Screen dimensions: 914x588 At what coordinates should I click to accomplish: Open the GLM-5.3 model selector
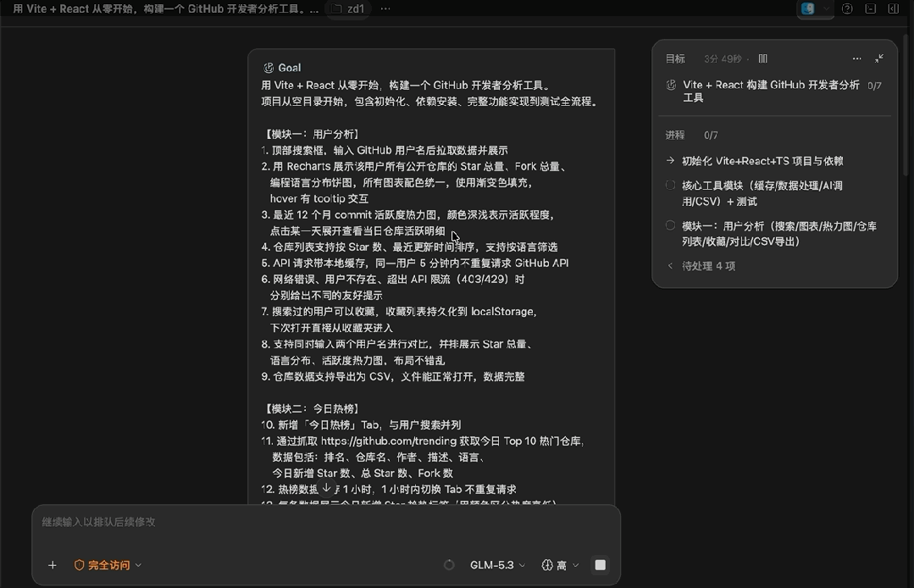click(497, 564)
